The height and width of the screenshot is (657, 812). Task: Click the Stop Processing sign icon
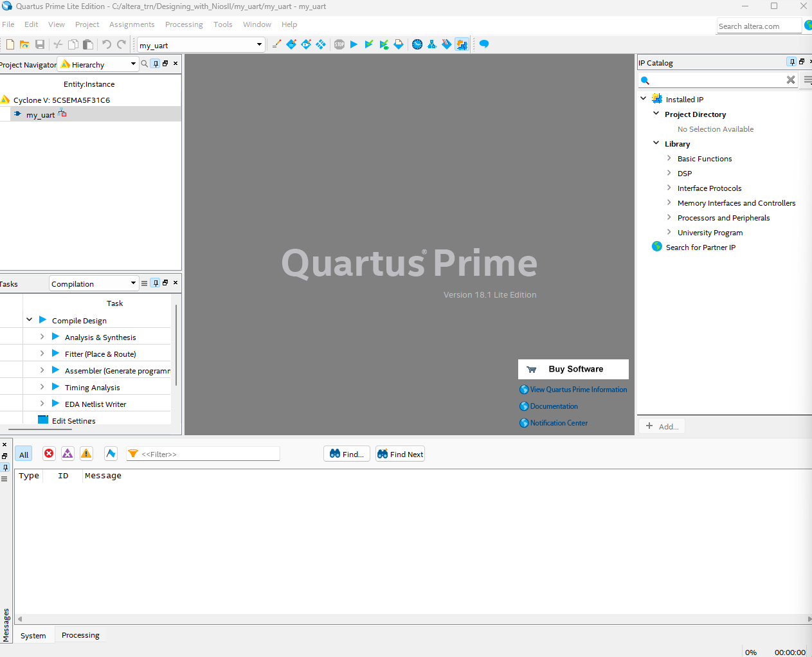coord(339,44)
